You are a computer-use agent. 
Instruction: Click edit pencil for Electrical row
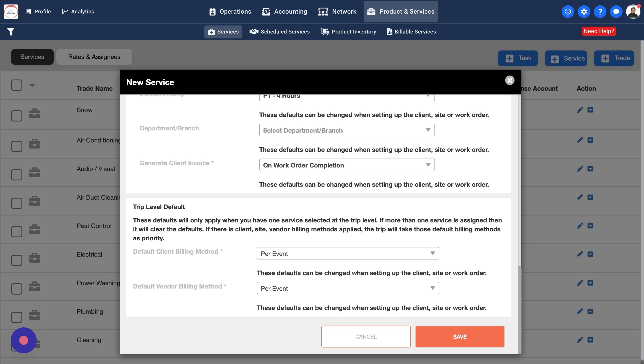(580, 254)
